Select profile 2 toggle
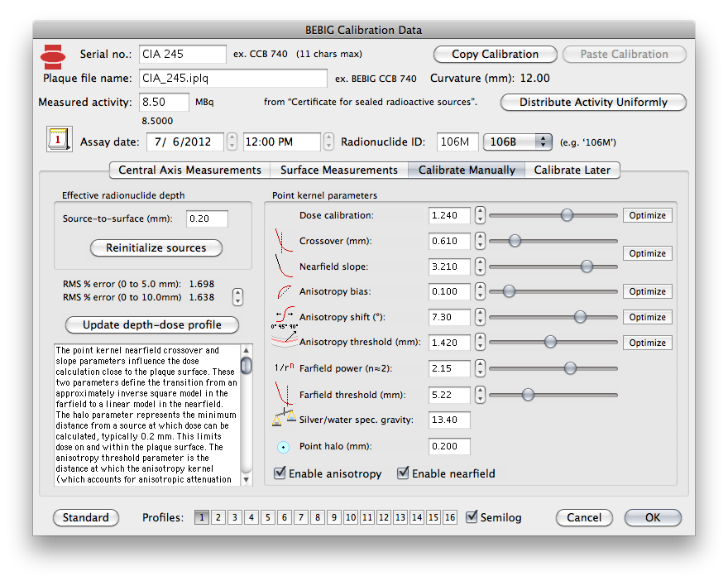Image resolution: width=728 pixels, height=581 pixels. point(218,517)
